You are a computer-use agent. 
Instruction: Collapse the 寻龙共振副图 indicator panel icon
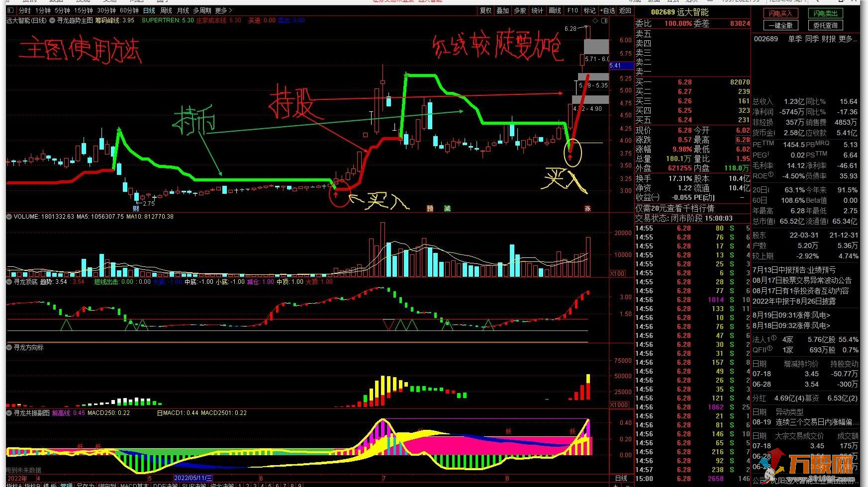click(x=9, y=413)
